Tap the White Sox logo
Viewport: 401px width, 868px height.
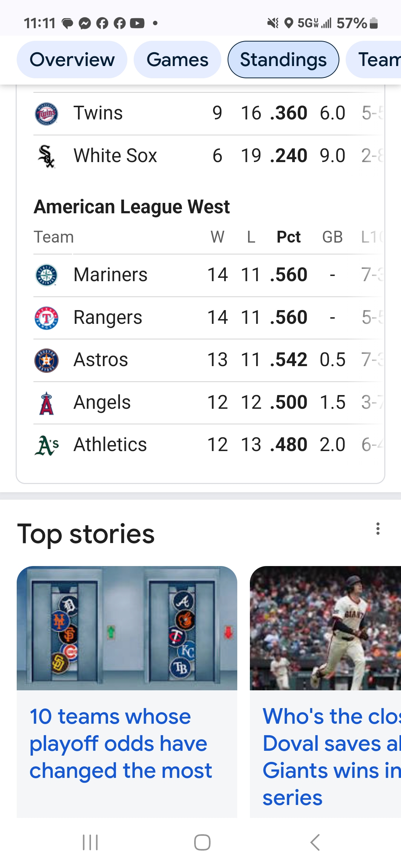(46, 156)
